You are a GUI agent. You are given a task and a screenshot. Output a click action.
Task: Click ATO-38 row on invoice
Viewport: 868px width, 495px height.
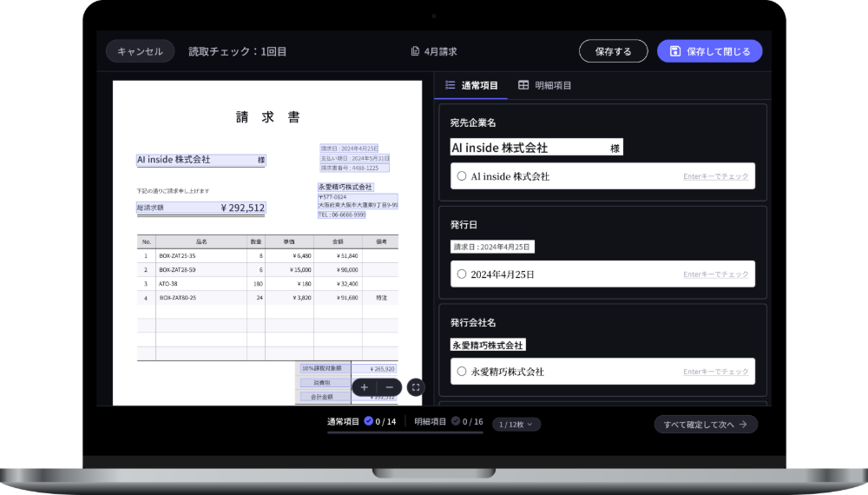267,283
